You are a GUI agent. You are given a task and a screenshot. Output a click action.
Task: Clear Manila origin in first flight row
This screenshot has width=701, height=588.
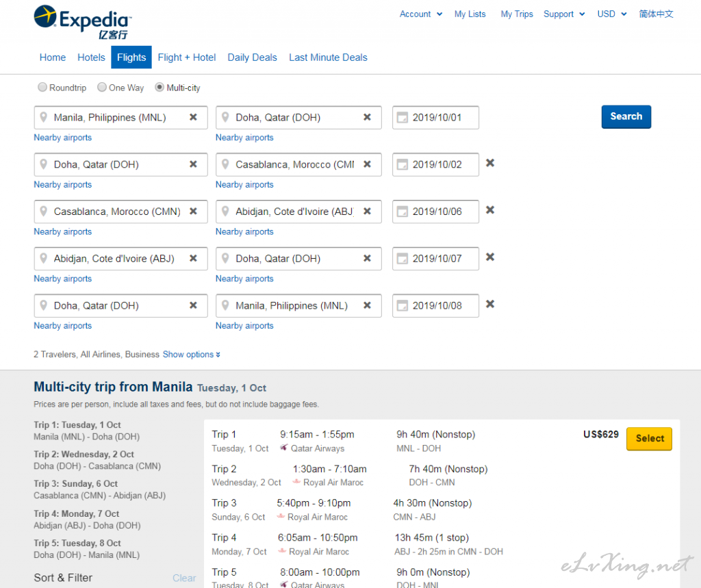tap(193, 117)
